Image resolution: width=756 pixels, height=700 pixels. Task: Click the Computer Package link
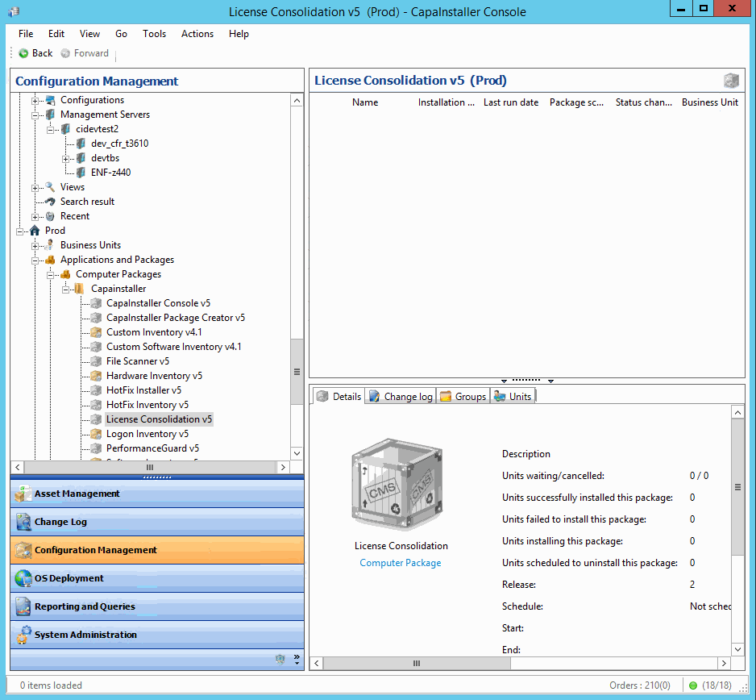401,563
